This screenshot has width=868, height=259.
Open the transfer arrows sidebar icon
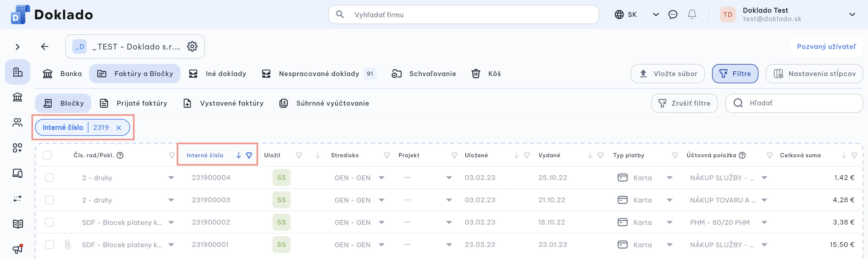18,199
